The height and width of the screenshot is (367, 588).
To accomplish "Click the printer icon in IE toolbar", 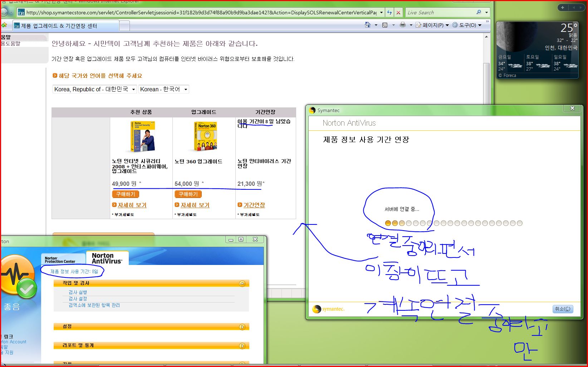I will [x=403, y=25].
